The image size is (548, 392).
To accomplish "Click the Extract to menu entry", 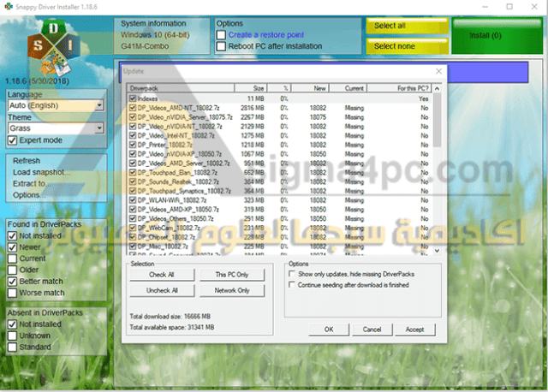I will pyautogui.click(x=31, y=184).
